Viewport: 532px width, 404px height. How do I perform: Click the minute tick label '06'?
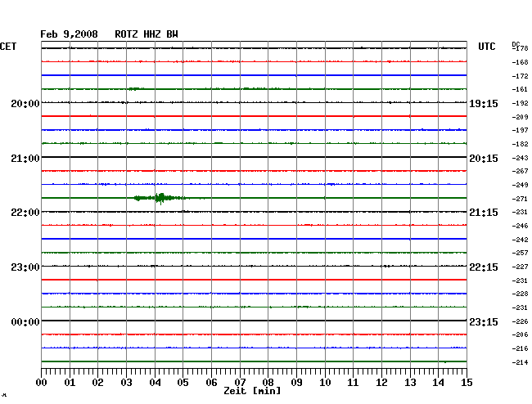tap(211, 383)
